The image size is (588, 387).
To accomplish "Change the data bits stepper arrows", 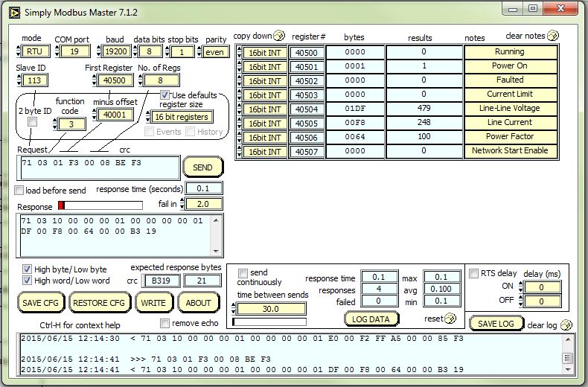I will coord(135,51).
